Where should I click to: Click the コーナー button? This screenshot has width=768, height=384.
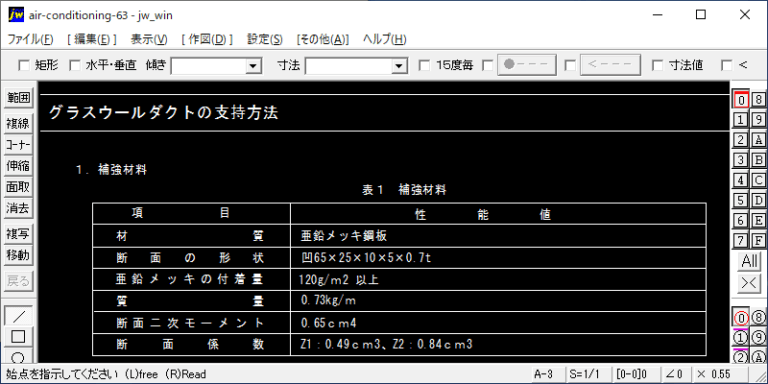(18, 144)
